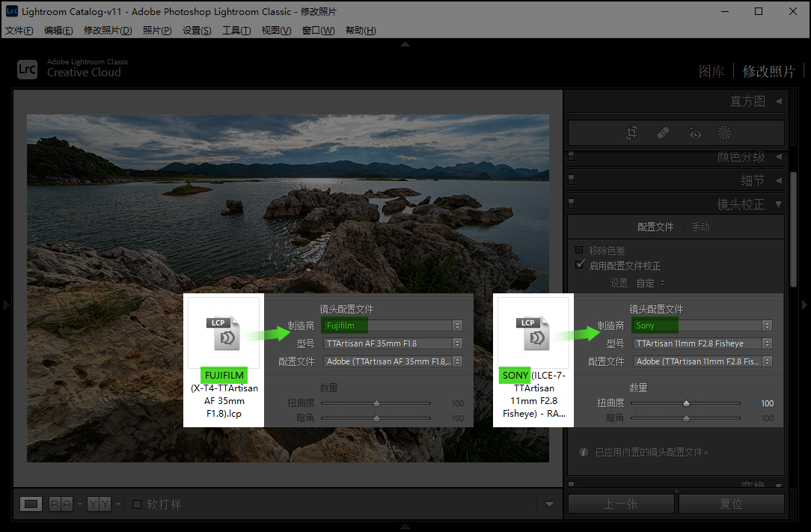811x532 pixels.
Task: Click the R|A reference view icon
Action: [61, 504]
